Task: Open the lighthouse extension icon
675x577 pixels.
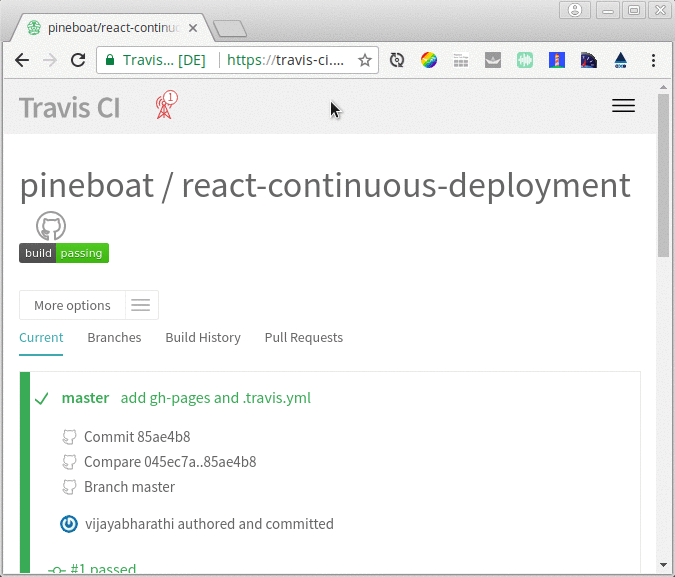Action: (557, 60)
